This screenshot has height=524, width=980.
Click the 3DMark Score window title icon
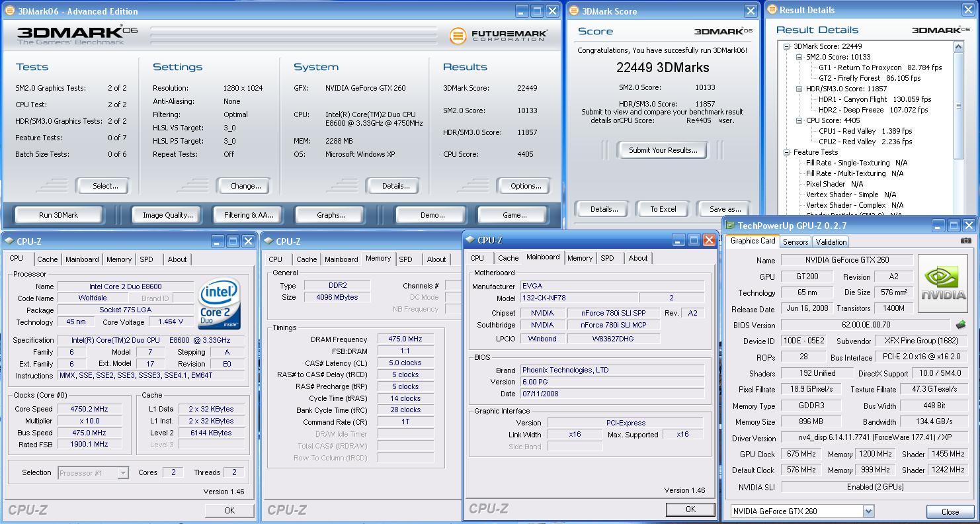pos(573,11)
